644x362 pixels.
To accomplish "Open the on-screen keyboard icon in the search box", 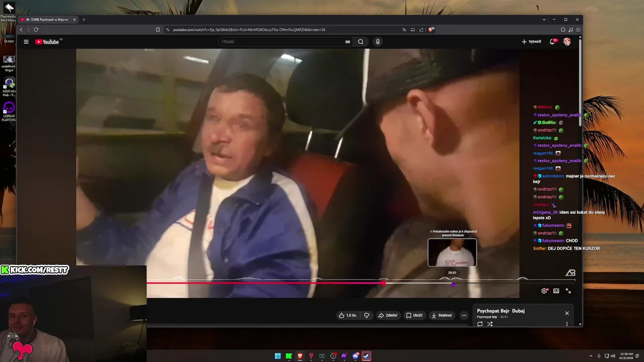I will pos(348,42).
